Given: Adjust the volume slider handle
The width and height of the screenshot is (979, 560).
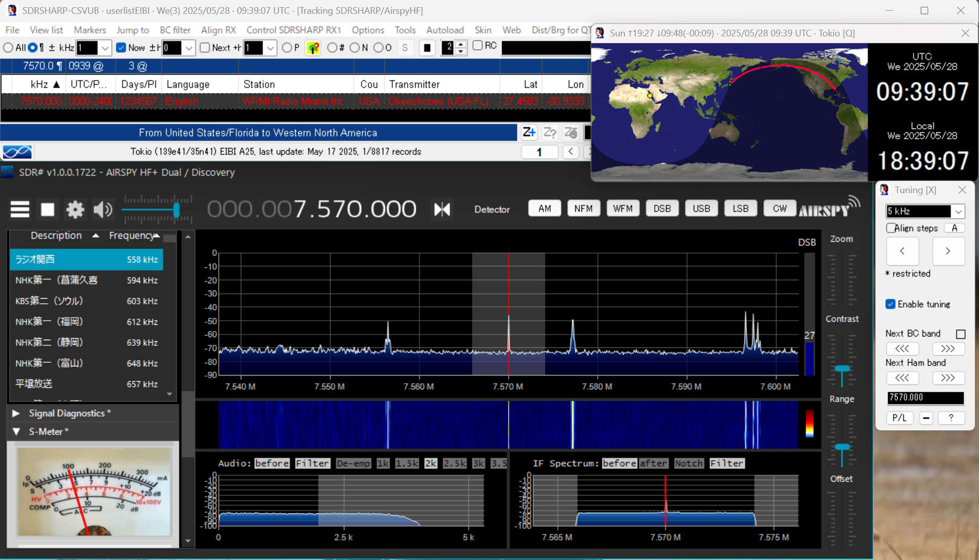Looking at the screenshot, I should pos(176,210).
